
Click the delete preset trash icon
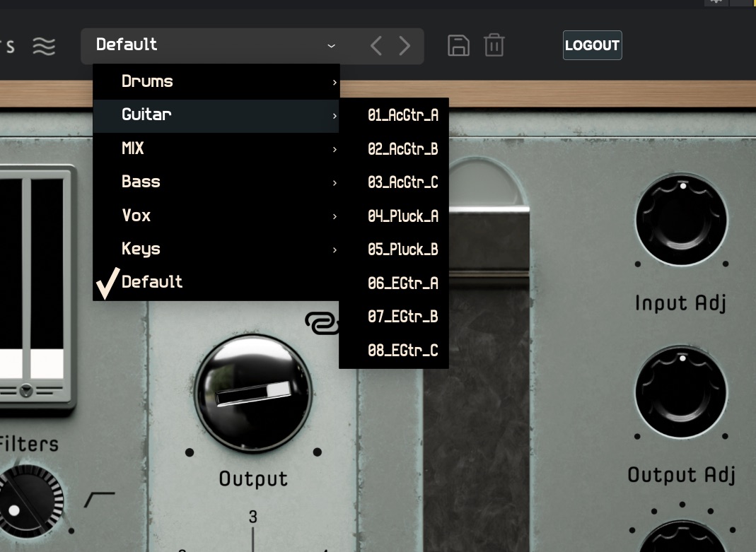494,45
